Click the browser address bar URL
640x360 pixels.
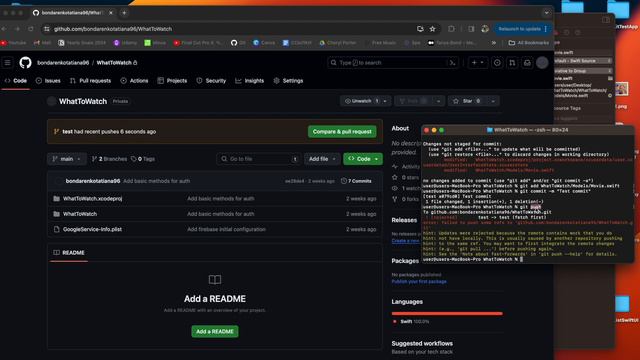coord(113,29)
